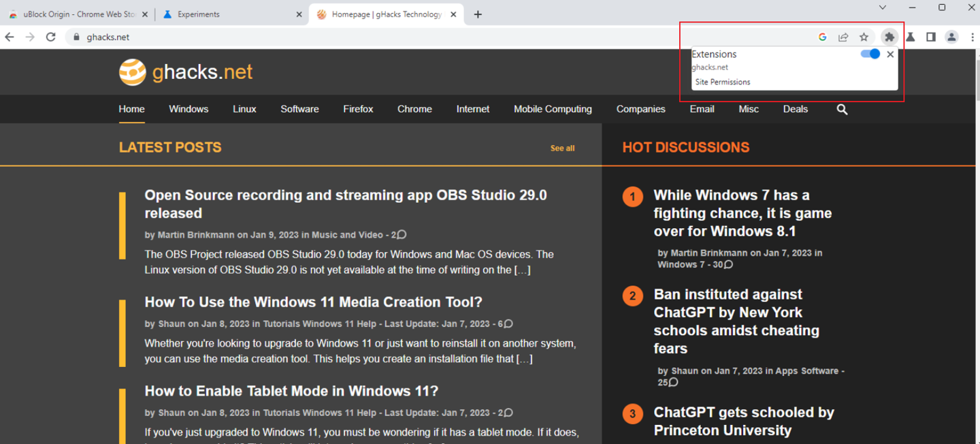Open the Firefox navigation menu item
This screenshot has height=444, width=980.
pos(358,109)
